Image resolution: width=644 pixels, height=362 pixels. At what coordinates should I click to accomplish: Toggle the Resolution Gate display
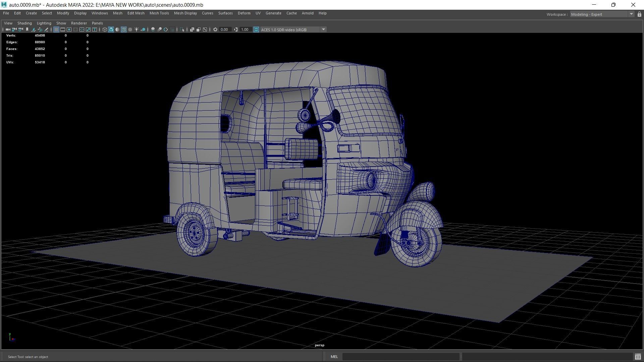click(69, 29)
